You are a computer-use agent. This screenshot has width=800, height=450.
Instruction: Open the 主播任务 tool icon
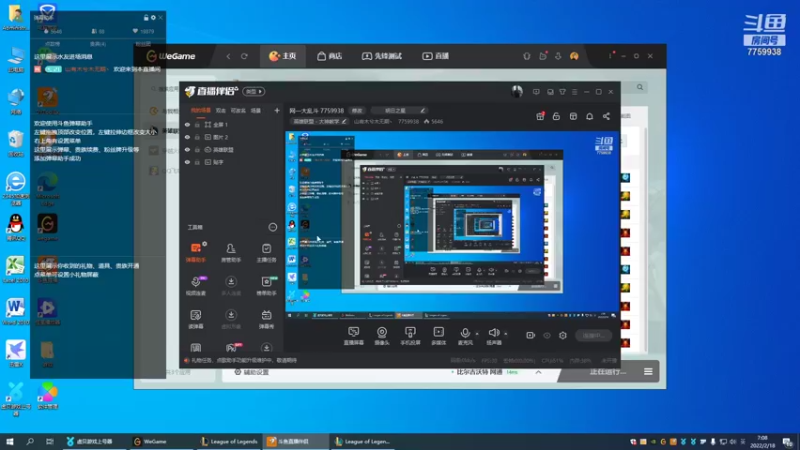266,253
